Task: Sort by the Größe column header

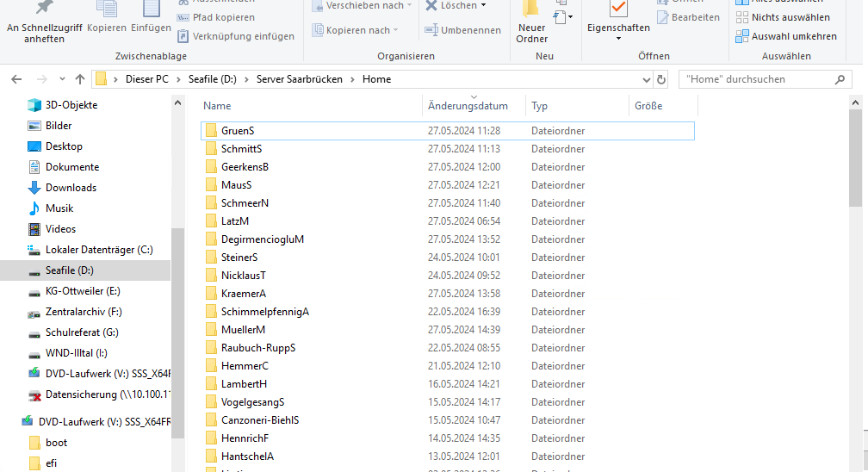Action: [663, 106]
